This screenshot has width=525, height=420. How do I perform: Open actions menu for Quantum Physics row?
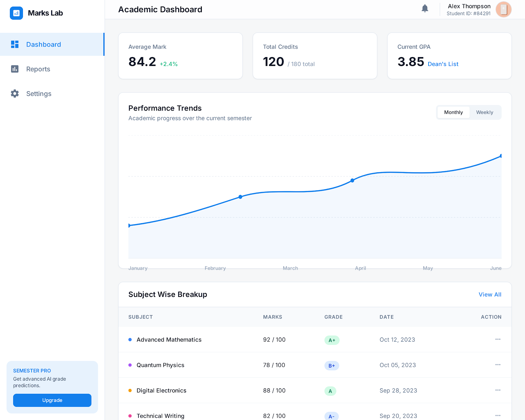tap(497, 365)
